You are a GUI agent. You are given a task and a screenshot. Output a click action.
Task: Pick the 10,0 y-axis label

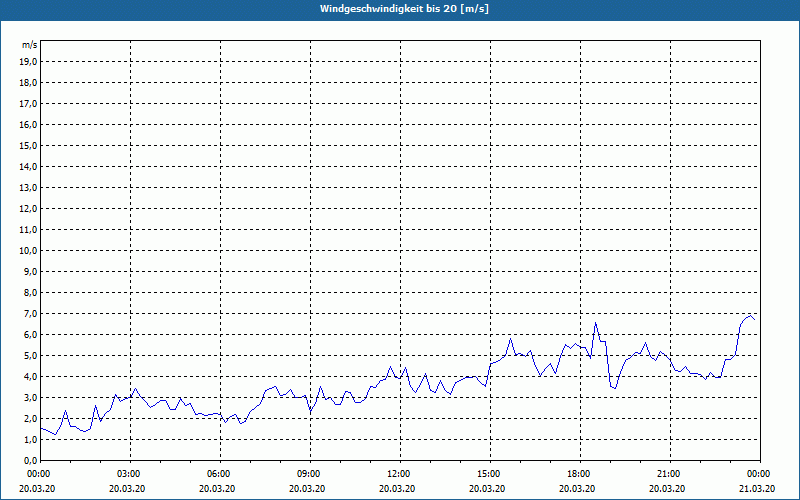(29, 251)
